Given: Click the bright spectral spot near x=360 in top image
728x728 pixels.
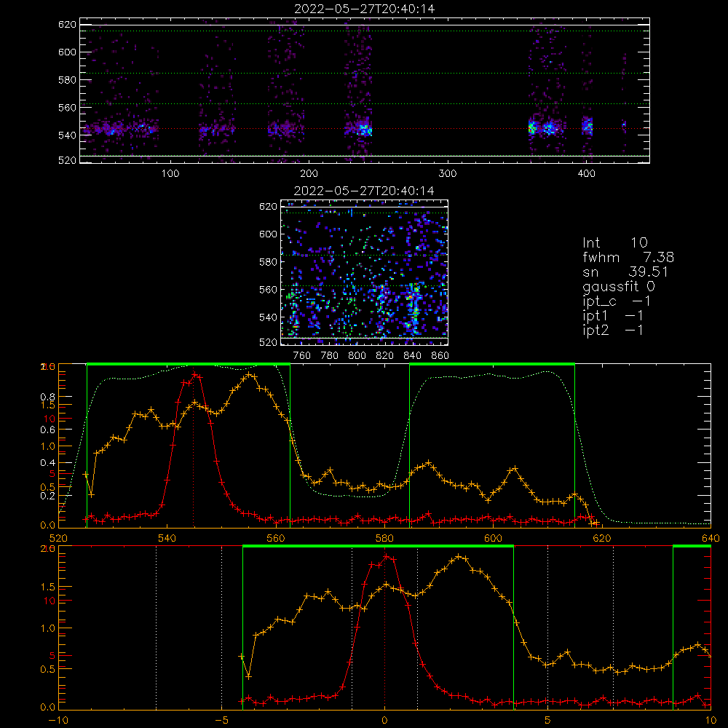Looking at the screenshot, I should pyautogui.click(x=532, y=127).
